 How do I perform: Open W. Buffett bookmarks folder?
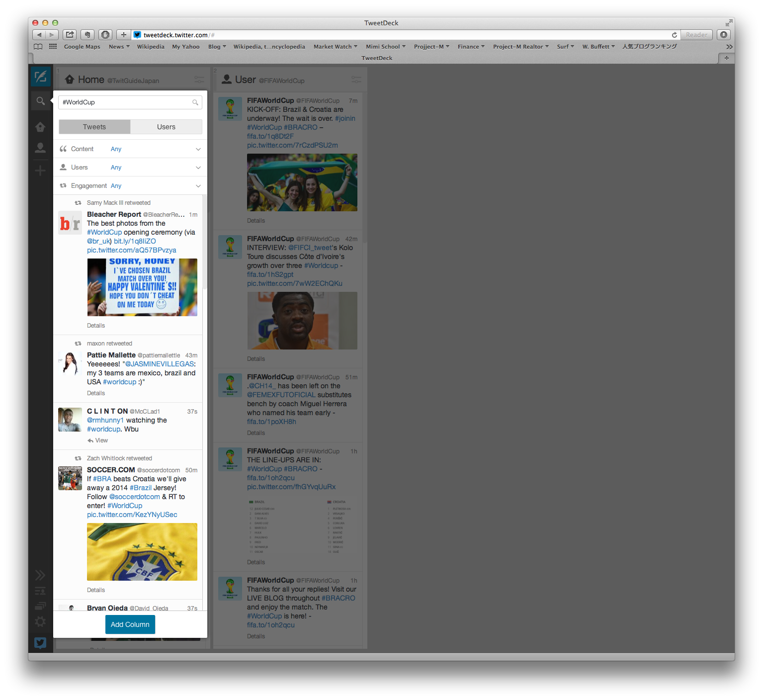[599, 47]
